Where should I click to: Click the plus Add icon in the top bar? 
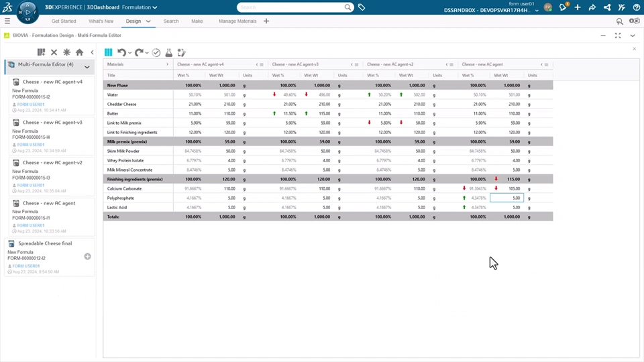pyautogui.click(x=578, y=7)
